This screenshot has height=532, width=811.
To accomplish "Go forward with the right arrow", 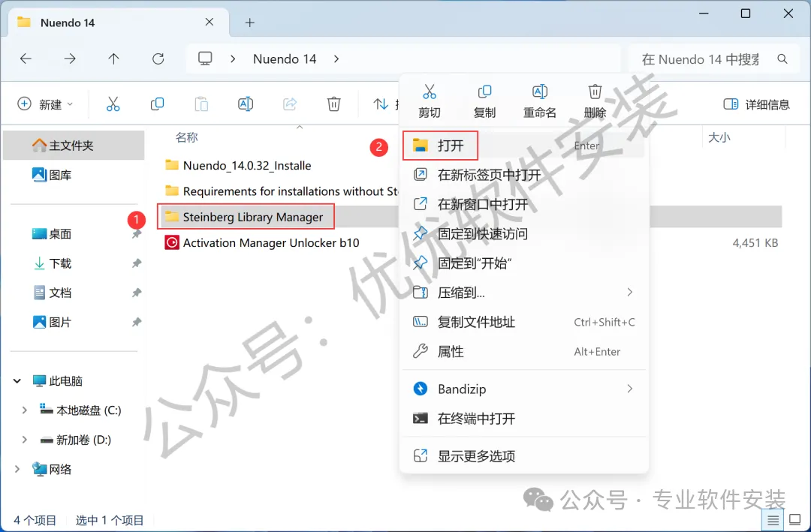I will tap(70, 59).
